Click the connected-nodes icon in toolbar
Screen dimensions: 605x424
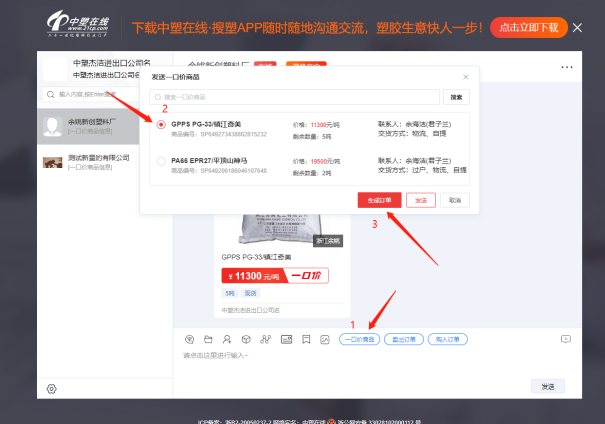click(x=265, y=340)
